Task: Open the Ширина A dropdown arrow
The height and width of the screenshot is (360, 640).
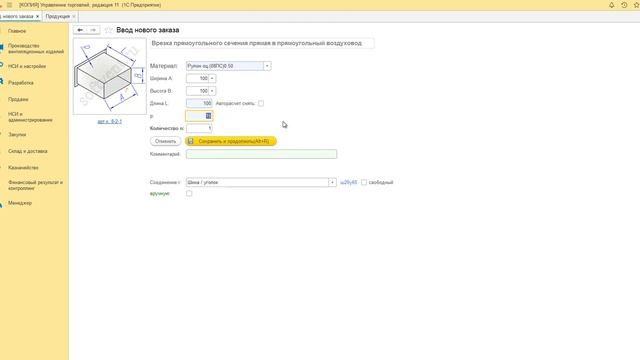Action: pyautogui.click(x=212, y=78)
